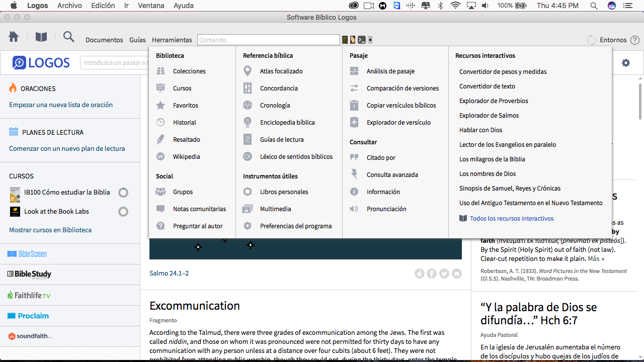Click the Más » link in the Robertson excerpt
644x362 pixels.
[x=596, y=259]
